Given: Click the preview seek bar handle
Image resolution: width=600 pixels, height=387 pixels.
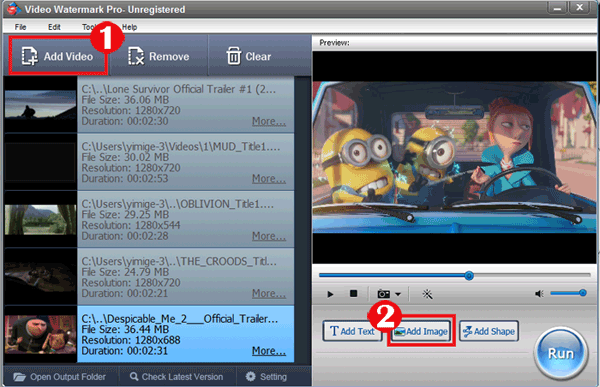Looking at the screenshot, I should [x=469, y=275].
